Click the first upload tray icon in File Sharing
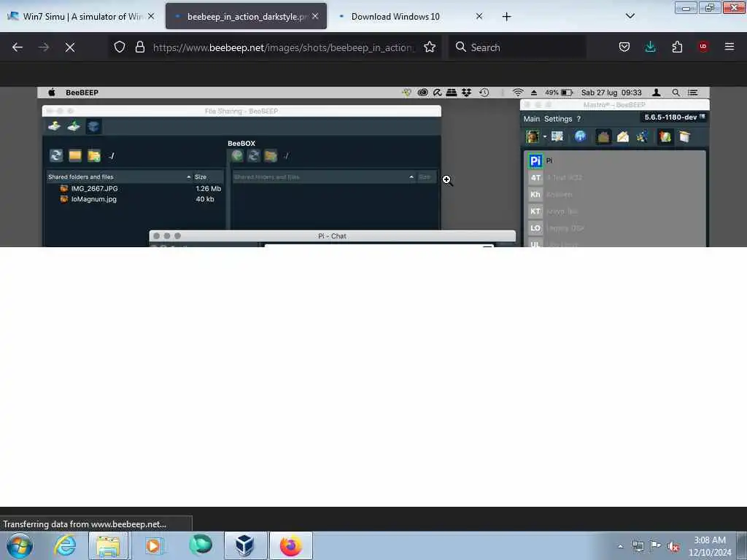Image resolution: width=747 pixels, height=560 pixels. pos(54,126)
